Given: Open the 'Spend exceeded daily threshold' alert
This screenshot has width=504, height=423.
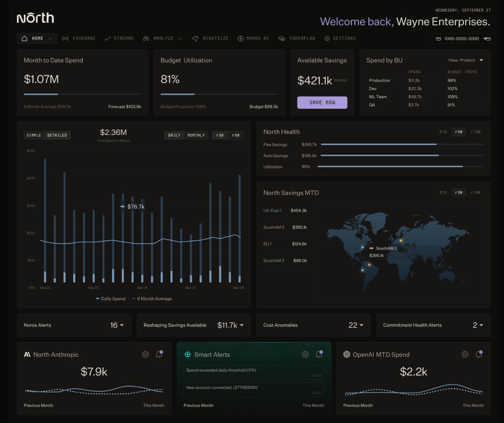Looking at the screenshot, I should coord(254,372).
